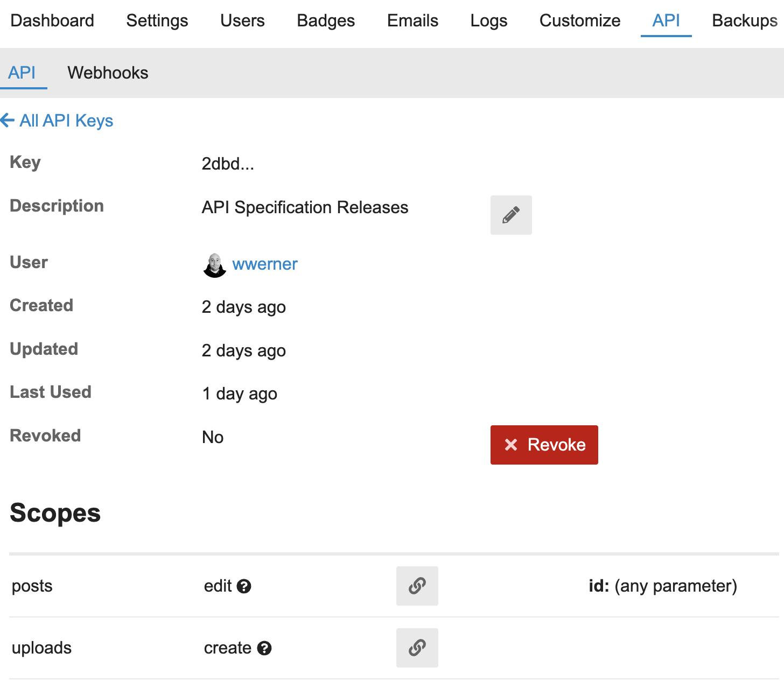Viewport: 784px width, 688px height.
Task: Click the posts scope resource name
Action: (x=32, y=586)
